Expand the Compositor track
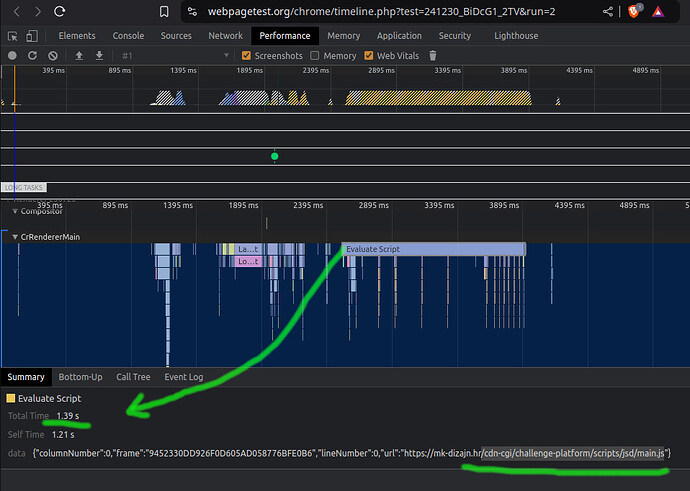Viewport: 690px width, 491px height. (x=15, y=212)
